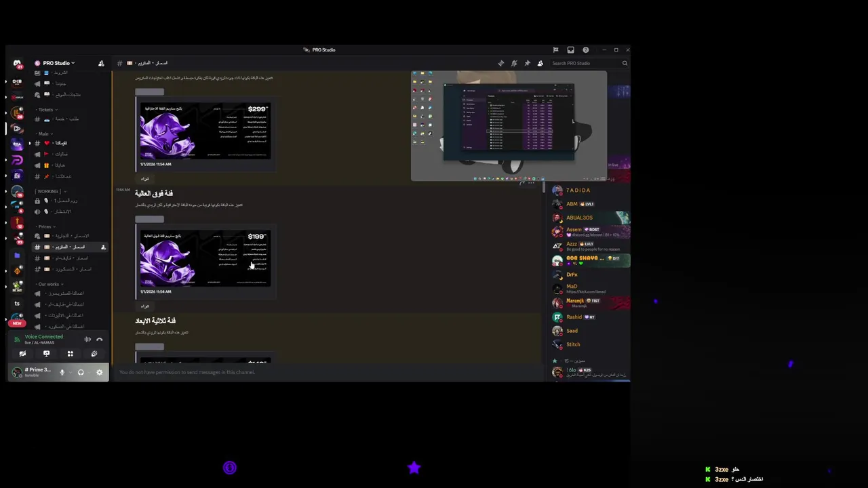This screenshot has height=488, width=868.
Task: Open the folder icon in server list
Action: tap(17, 256)
